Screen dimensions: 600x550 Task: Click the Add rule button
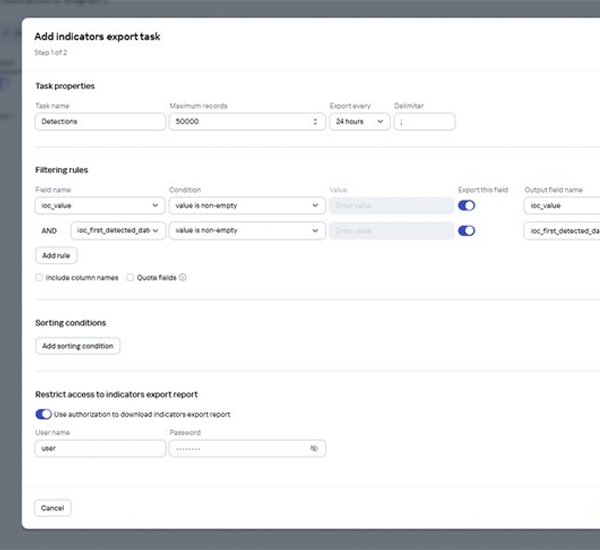[56, 256]
